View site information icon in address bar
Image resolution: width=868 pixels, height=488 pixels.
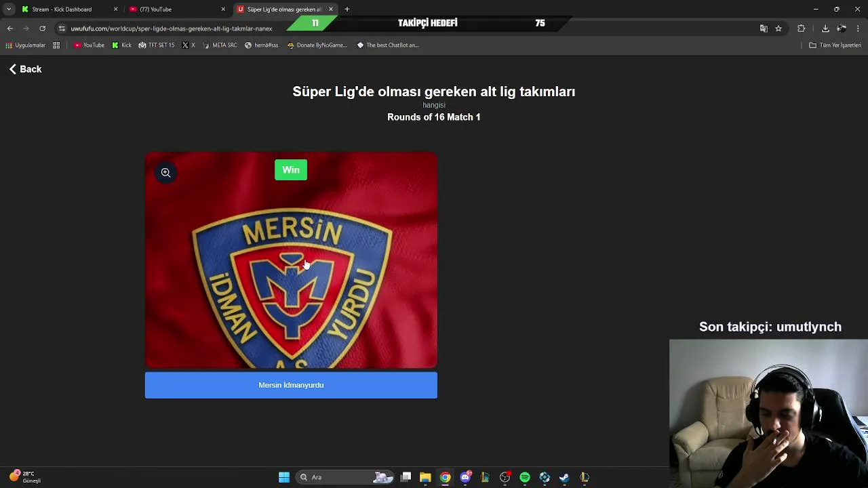point(62,28)
